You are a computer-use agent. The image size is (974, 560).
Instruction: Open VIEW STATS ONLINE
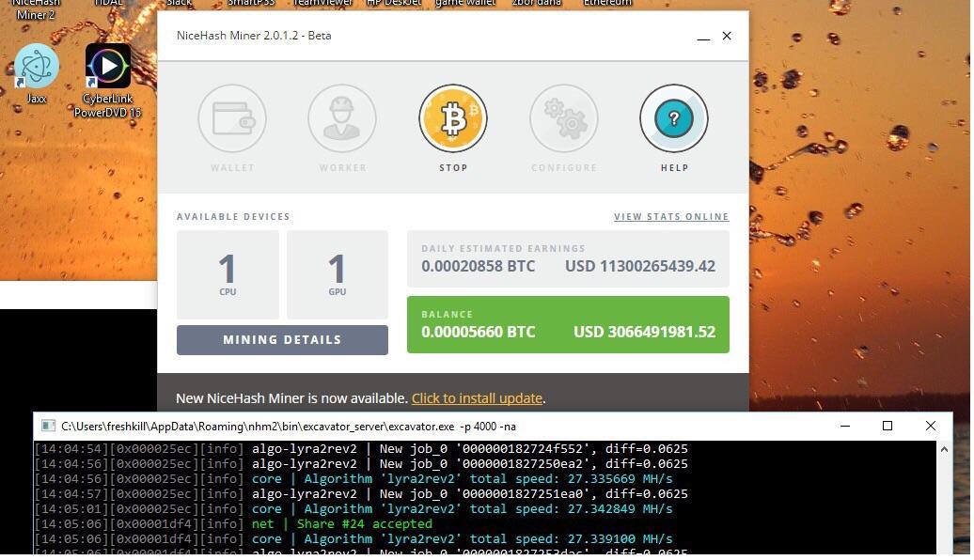(x=670, y=216)
